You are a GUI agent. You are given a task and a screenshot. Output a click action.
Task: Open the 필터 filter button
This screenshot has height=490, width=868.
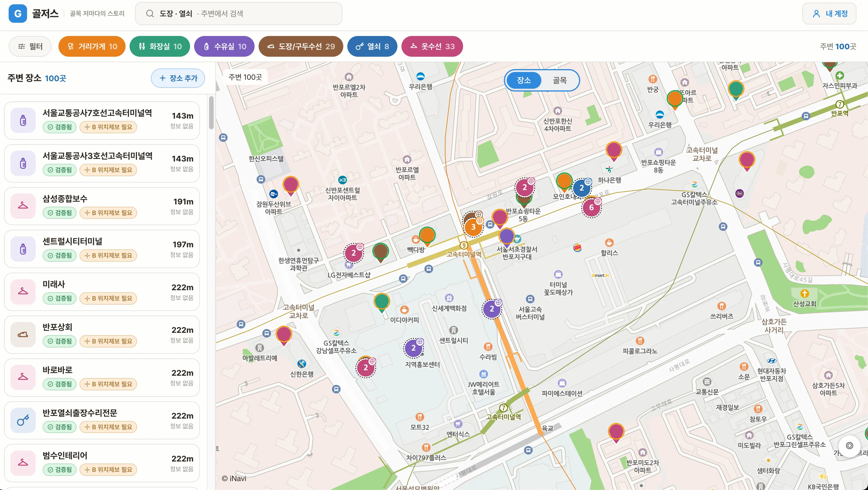[30, 46]
